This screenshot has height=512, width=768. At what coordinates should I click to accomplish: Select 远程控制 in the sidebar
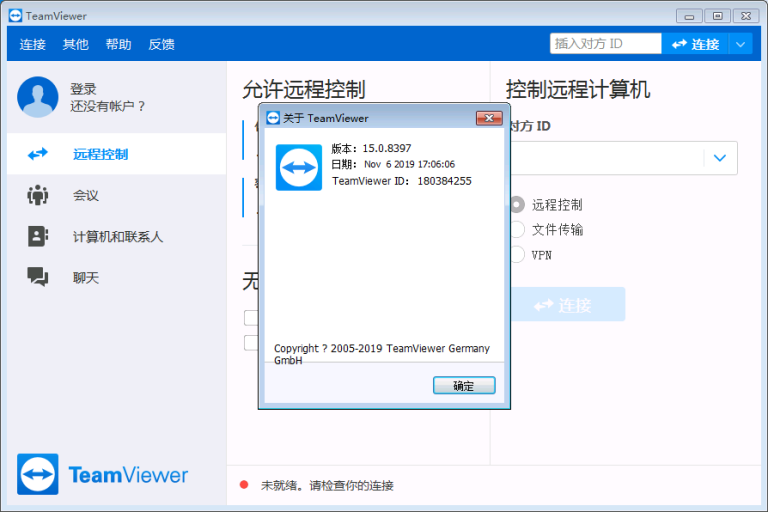117,154
